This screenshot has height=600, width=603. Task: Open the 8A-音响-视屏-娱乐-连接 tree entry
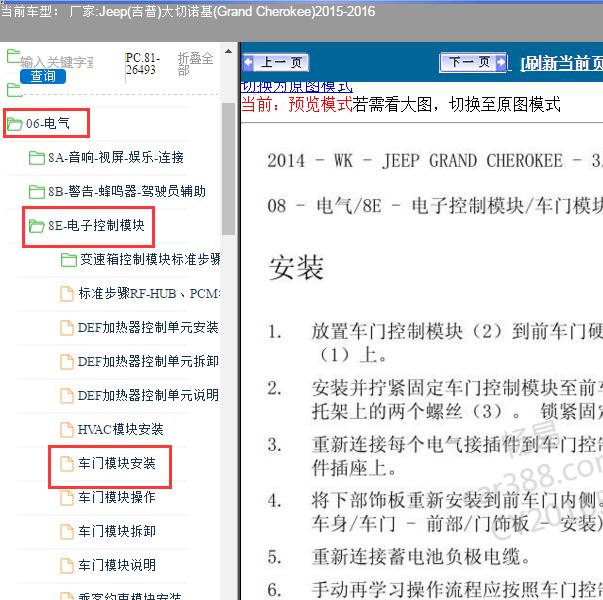click(116, 157)
